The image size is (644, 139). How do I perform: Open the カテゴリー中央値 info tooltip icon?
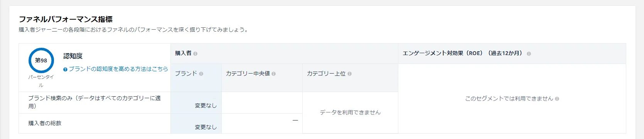point(273,74)
